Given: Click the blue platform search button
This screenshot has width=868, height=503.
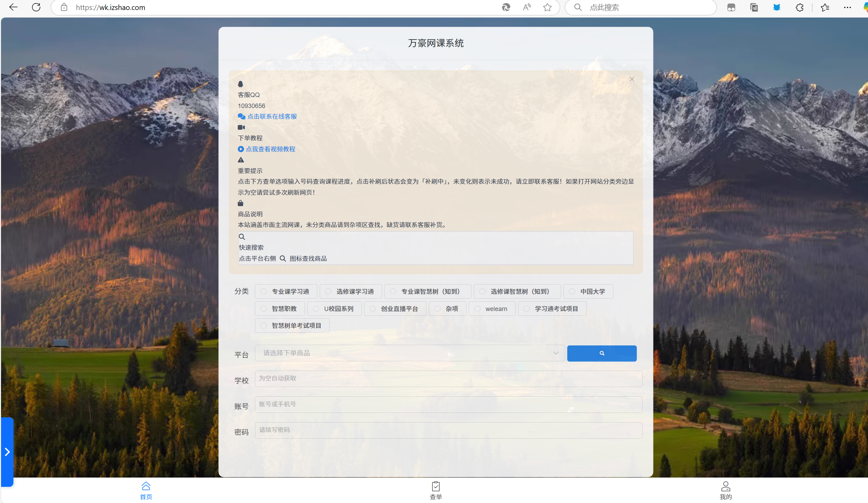Looking at the screenshot, I should 602,353.
